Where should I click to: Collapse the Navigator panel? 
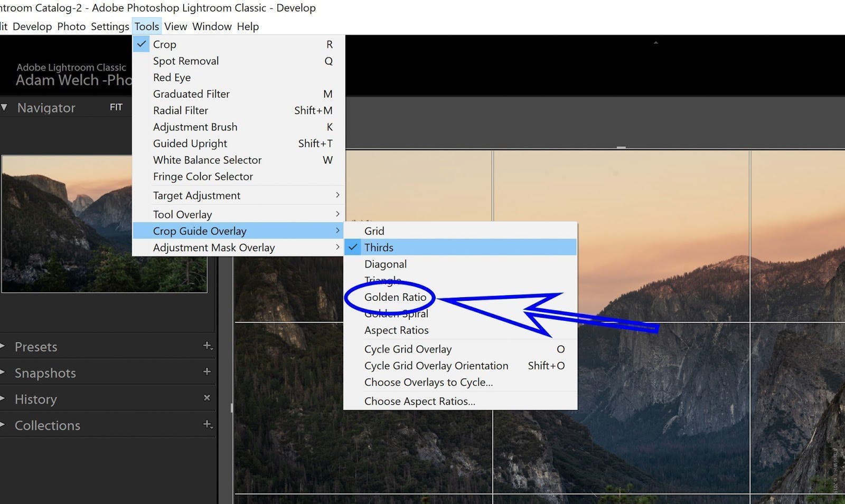click(x=4, y=107)
